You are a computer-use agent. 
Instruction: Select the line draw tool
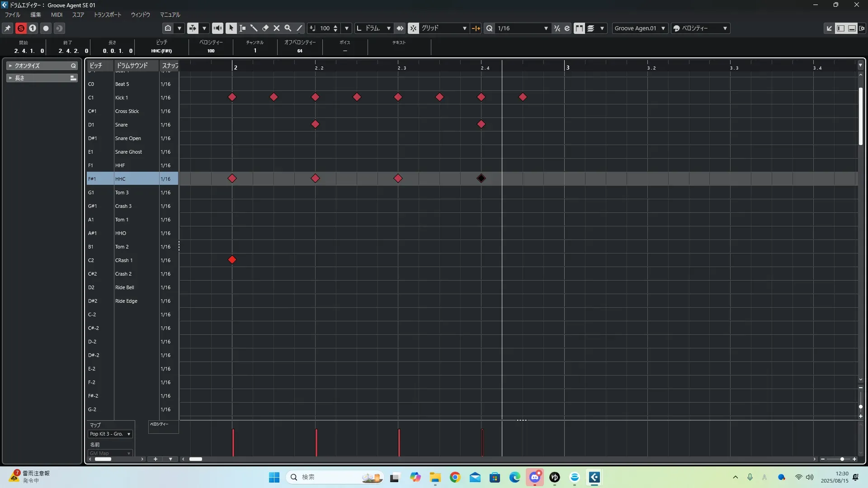(299, 28)
